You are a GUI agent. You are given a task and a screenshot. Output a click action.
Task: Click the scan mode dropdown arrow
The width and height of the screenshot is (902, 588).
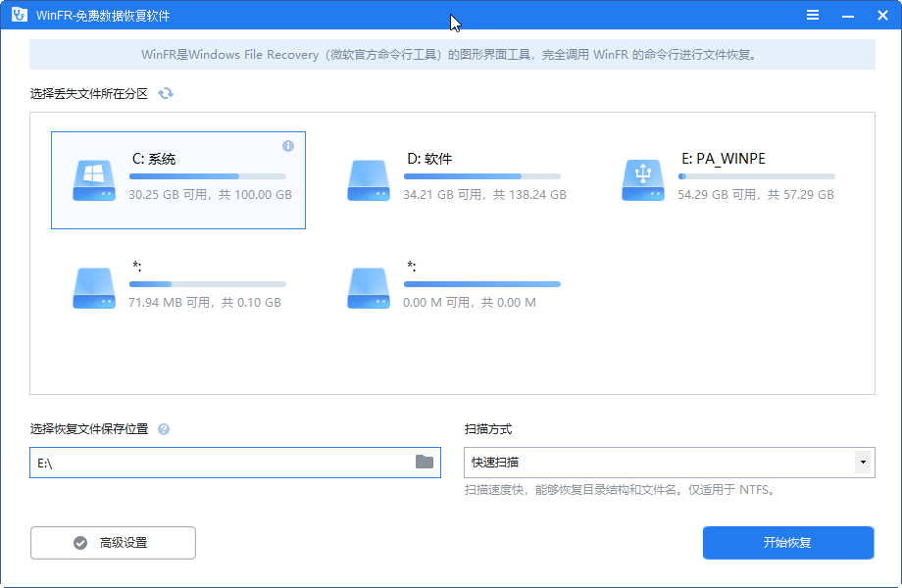(863, 463)
